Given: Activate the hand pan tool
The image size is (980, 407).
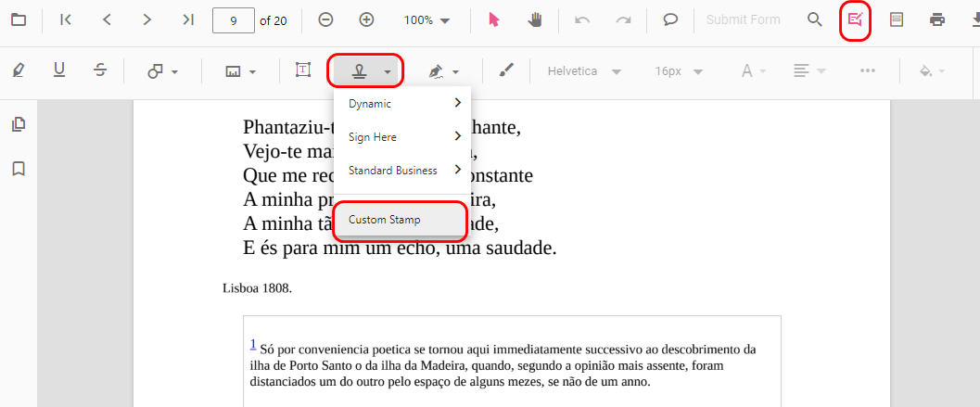Looking at the screenshot, I should (x=535, y=20).
